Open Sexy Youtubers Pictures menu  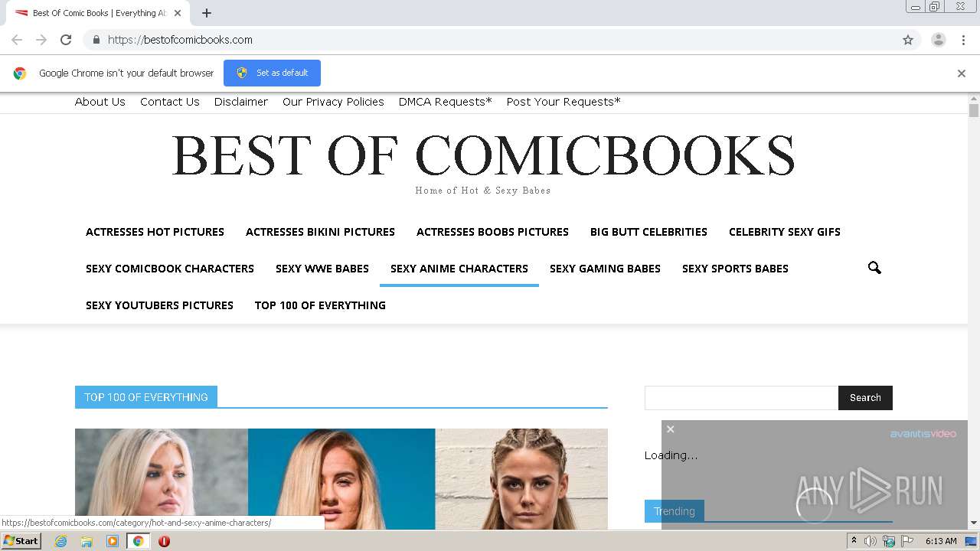(159, 305)
